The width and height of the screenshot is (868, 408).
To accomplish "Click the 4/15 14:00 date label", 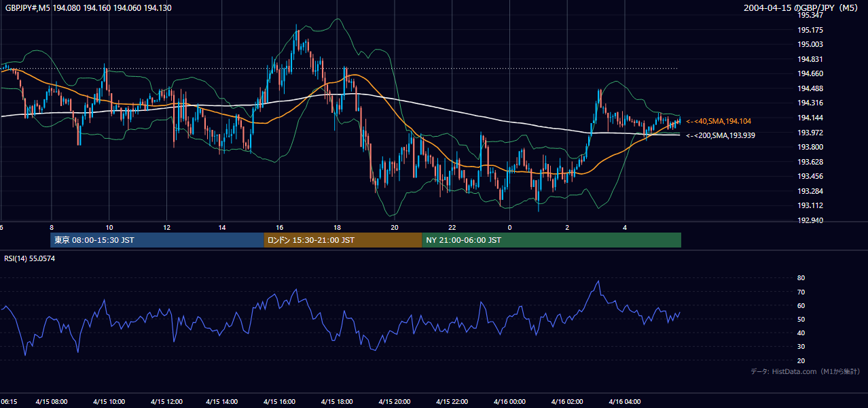I will (x=223, y=402).
